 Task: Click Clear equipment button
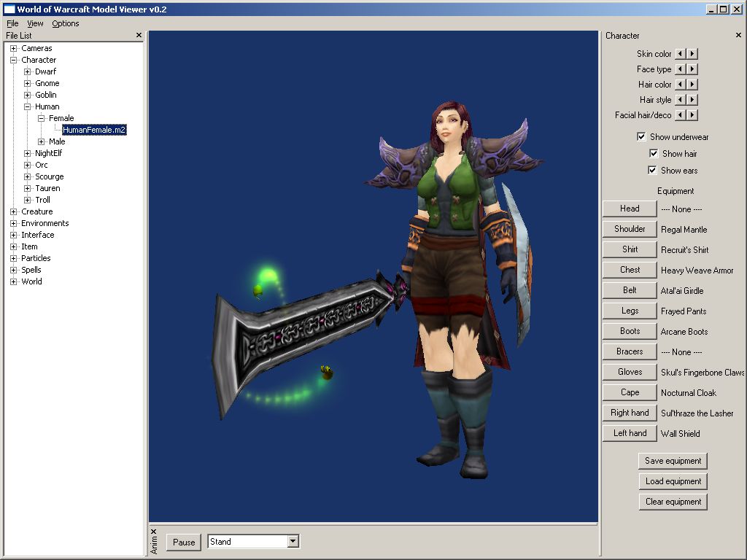[x=673, y=502]
